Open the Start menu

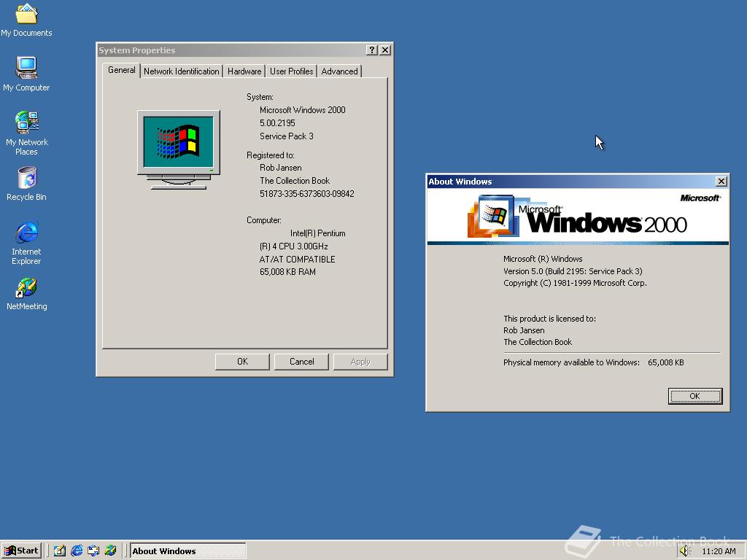(x=21, y=551)
